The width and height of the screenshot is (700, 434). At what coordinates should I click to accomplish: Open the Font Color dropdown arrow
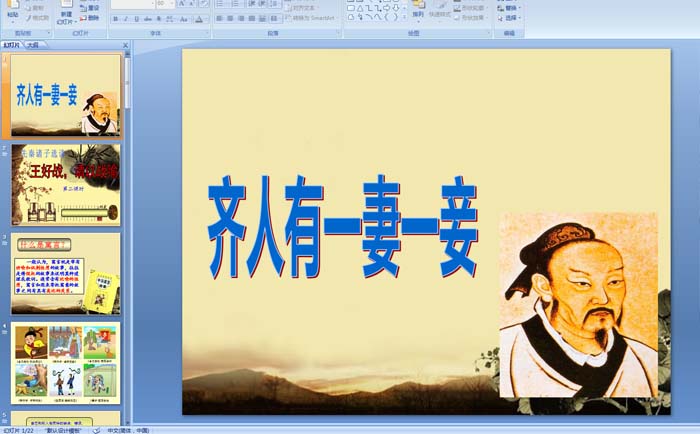pyautogui.click(x=207, y=19)
